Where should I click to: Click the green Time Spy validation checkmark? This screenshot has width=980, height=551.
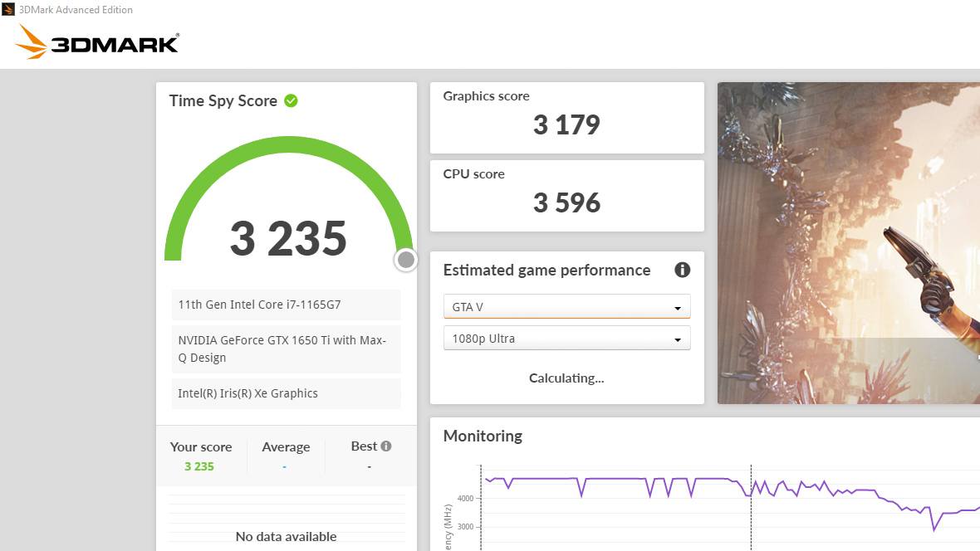[292, 100]
